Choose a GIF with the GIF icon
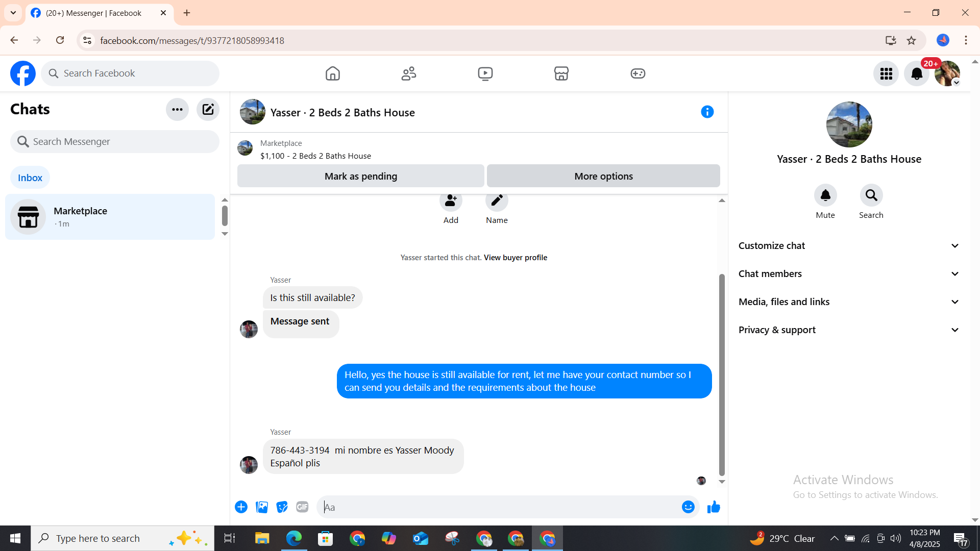Image resolution: width=980 pixels, height=551 pixels. 302,507
